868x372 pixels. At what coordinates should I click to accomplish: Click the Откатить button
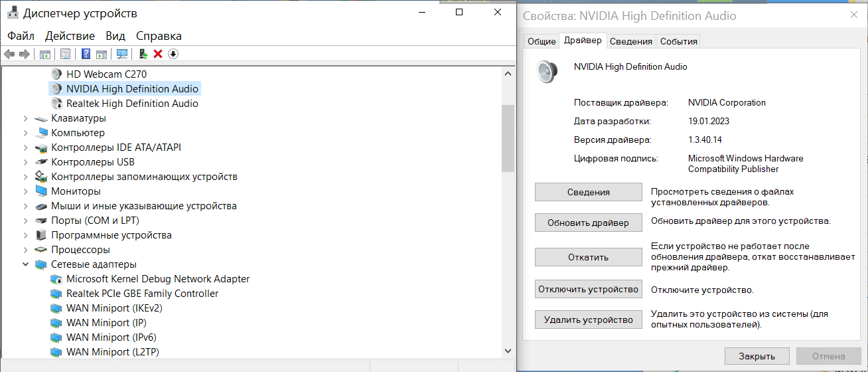(589, 257)
